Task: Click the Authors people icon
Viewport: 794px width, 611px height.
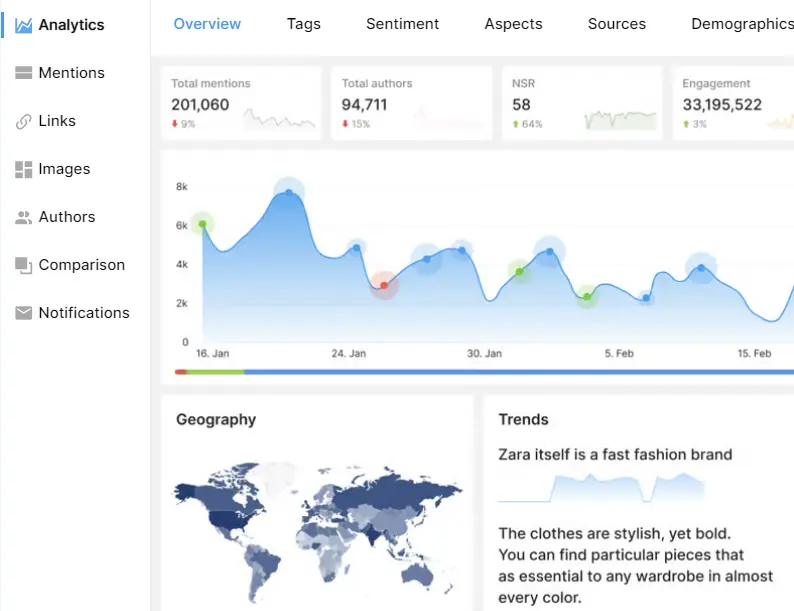Action: (x=24, y=217)
